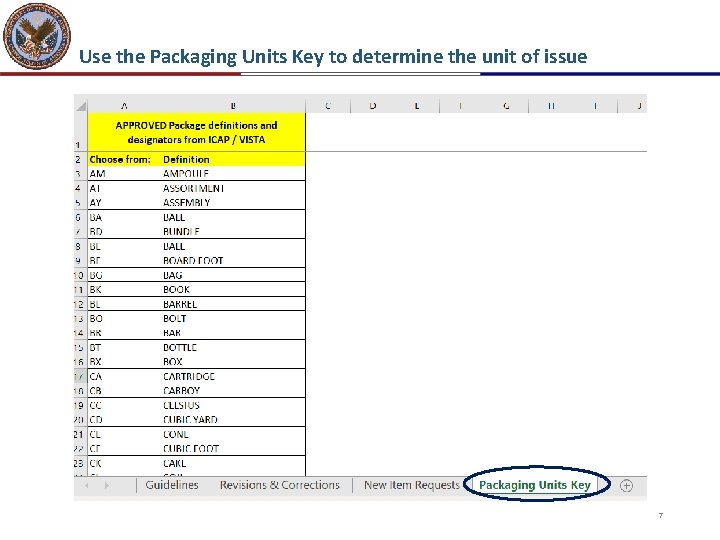Viewport: 720px width, 540px height.
Task: Select the BOOK definition cell
Action: coord(233,289)
